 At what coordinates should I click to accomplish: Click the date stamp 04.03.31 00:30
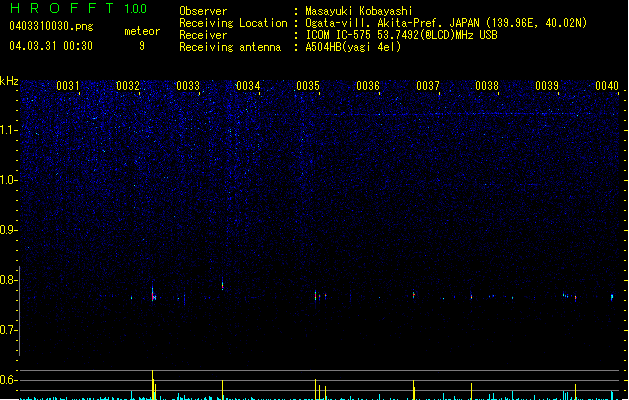51,46
